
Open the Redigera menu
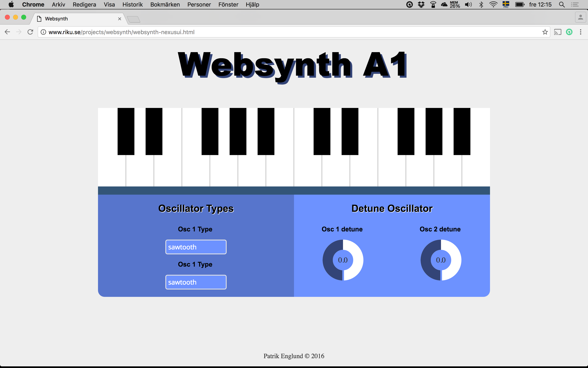pyautogui.click(x=84, y=4)
